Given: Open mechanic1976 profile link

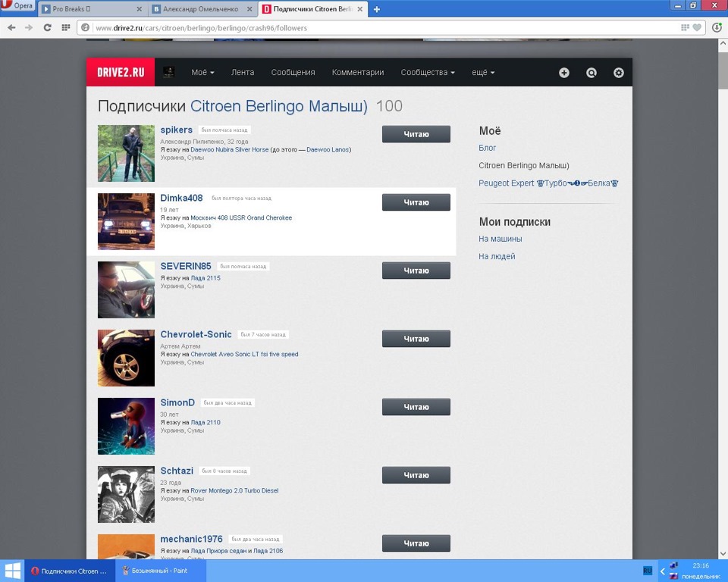Looking at the screenshot, I should (x=191, y=539).
